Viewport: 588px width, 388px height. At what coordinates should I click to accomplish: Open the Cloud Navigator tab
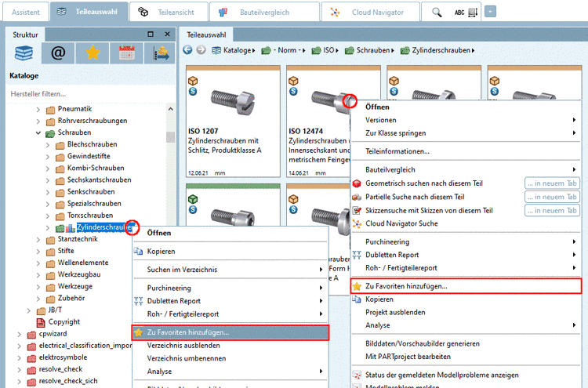[370, 12]
